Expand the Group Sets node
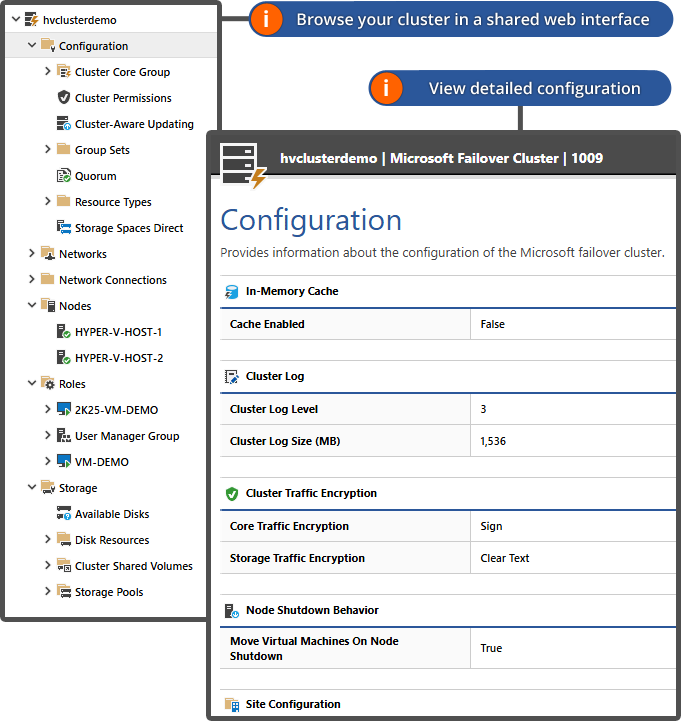 click(47, 149)
